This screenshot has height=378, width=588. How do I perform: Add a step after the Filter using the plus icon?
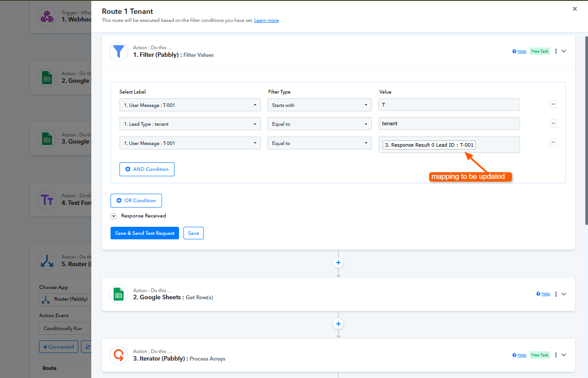[338, 263]
